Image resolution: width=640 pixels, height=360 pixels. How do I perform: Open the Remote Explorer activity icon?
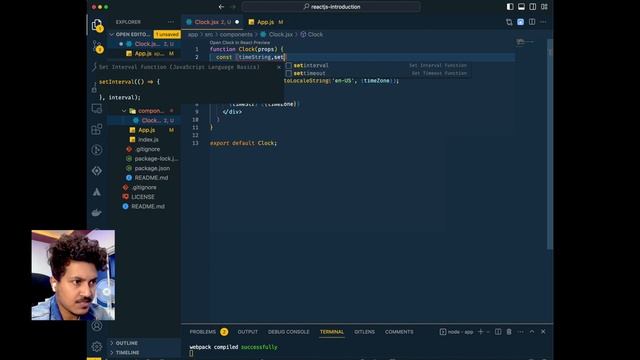click(97, 109)
